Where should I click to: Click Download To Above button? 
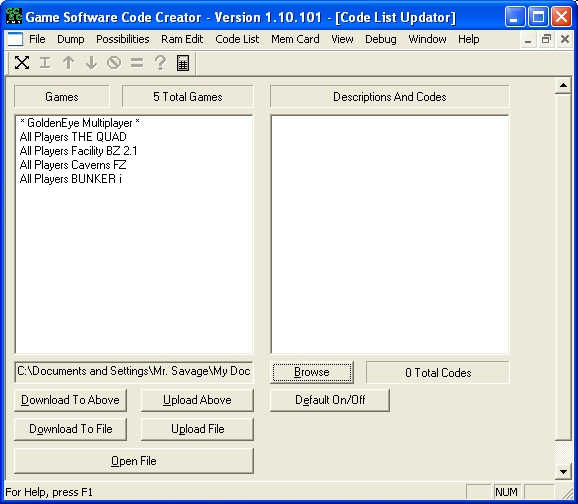(x=70, y=400)
